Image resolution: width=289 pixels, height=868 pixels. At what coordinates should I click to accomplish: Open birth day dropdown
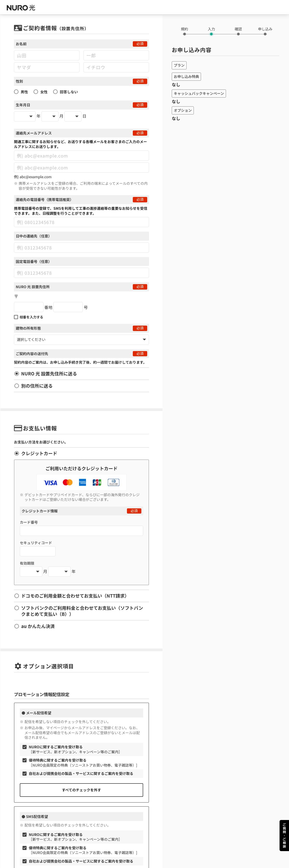click(73, 116)
